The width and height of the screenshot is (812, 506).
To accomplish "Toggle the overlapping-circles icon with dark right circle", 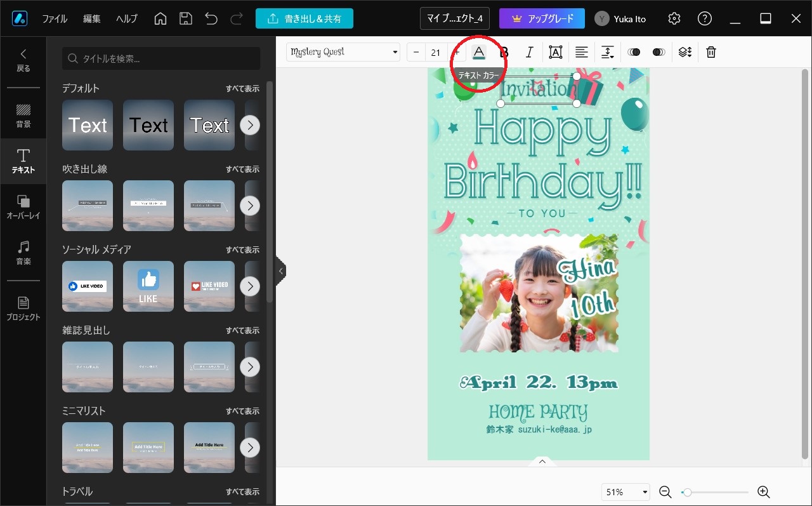I will click(634, 52).
